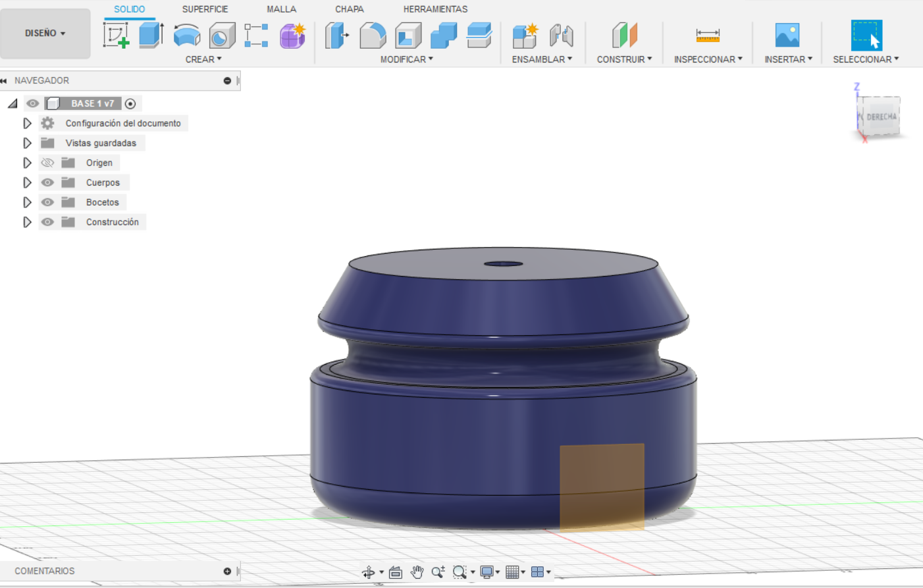Open the SELECCIONAR dropdown menu
The width and height of the screenshot is (923, 588).
866,59
